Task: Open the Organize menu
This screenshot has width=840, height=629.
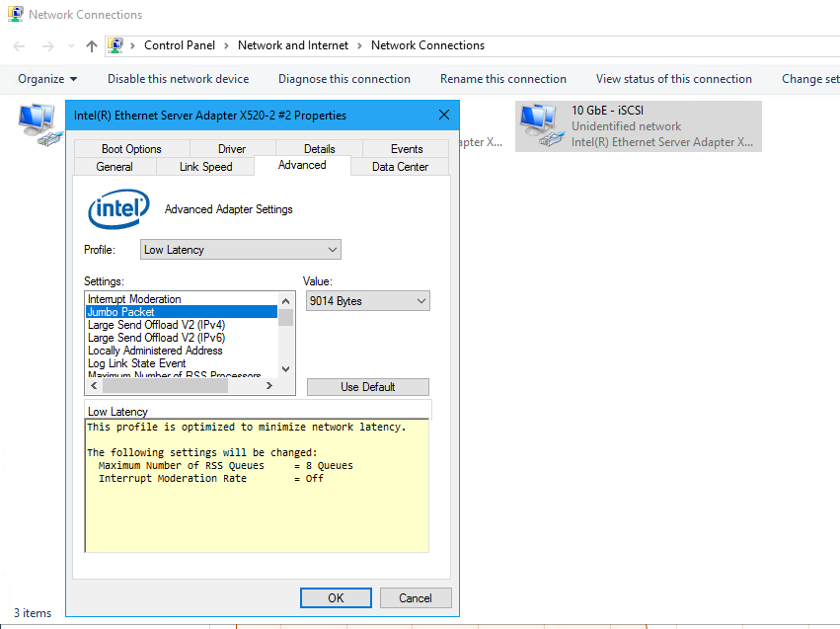Action: click(47, 79)
